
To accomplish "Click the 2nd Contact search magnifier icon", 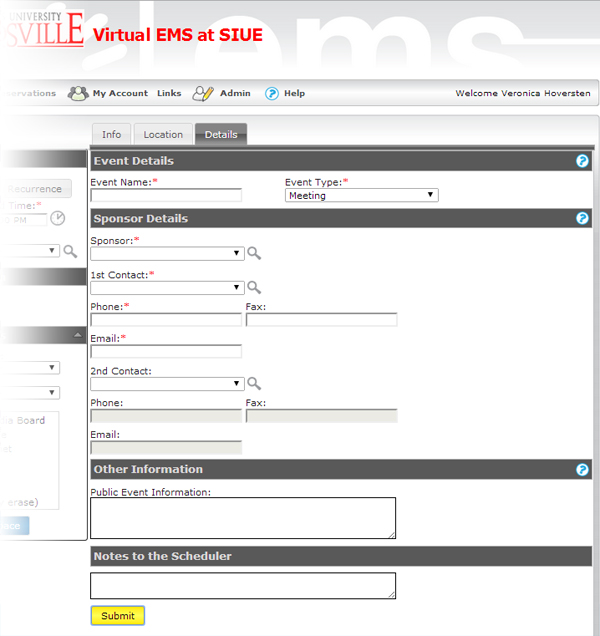I will (x=254, y=383).
